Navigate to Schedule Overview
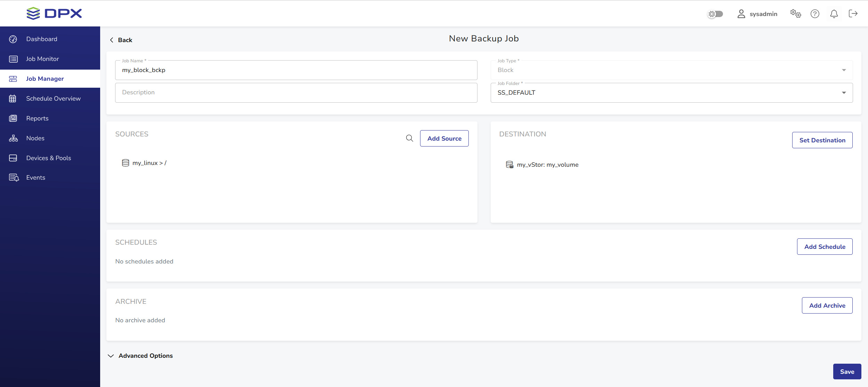The width and height of the screenshot is (868, 387). [x=53, y=98]
